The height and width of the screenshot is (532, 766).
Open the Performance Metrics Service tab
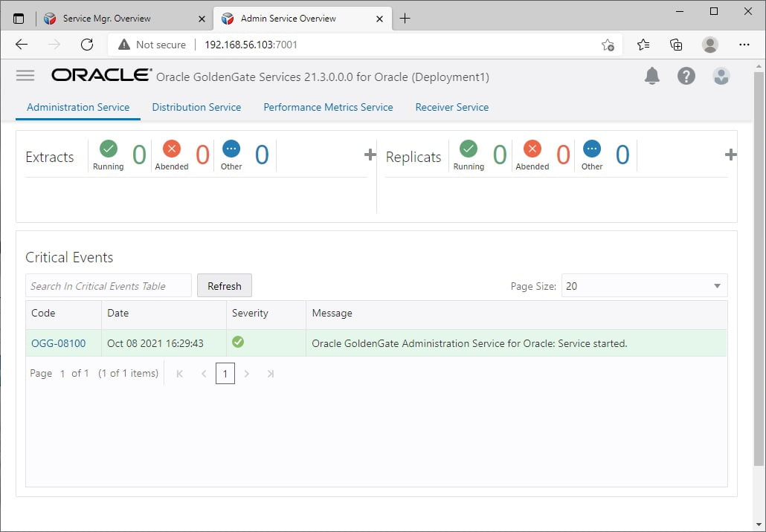point(328,108)
